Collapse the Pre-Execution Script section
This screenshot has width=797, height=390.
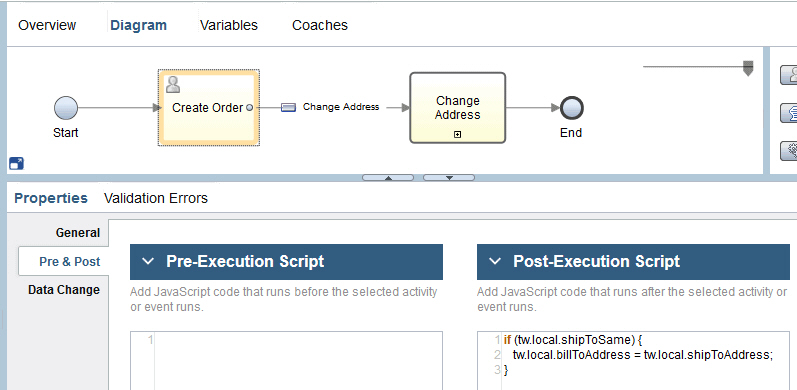pyautogui.click(x=148, y=261)
